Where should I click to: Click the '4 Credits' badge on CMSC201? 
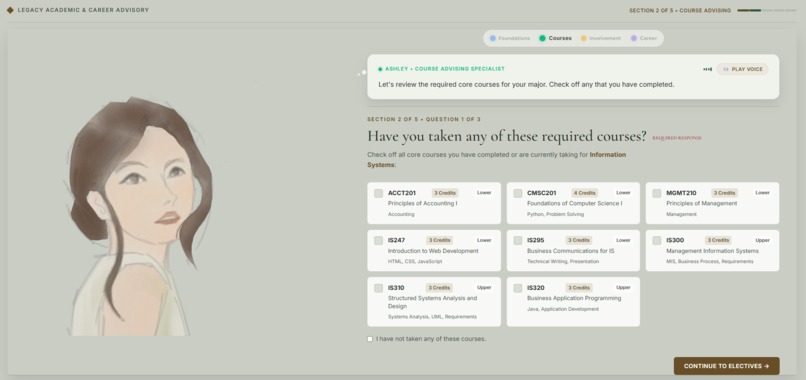tap(584, 193)
